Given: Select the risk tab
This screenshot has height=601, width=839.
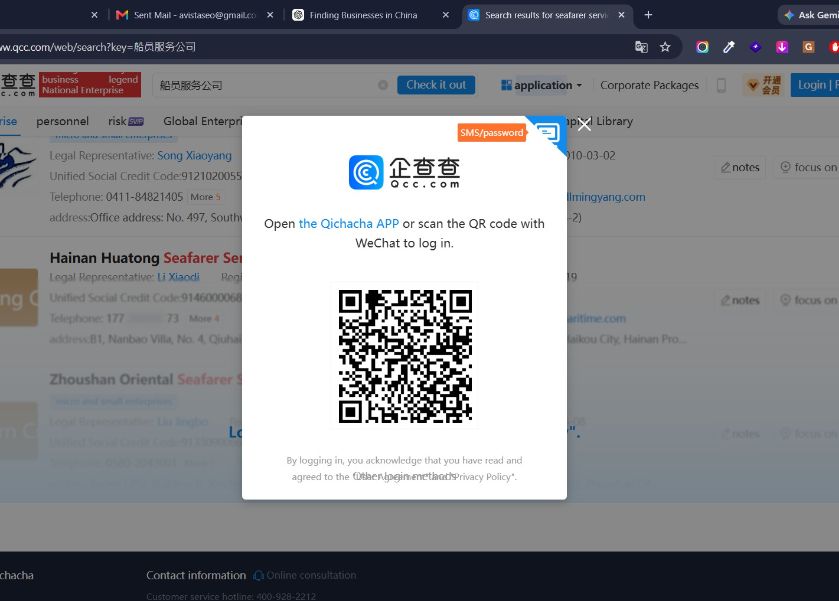Looking at the screenshot, I should point(126,121).
